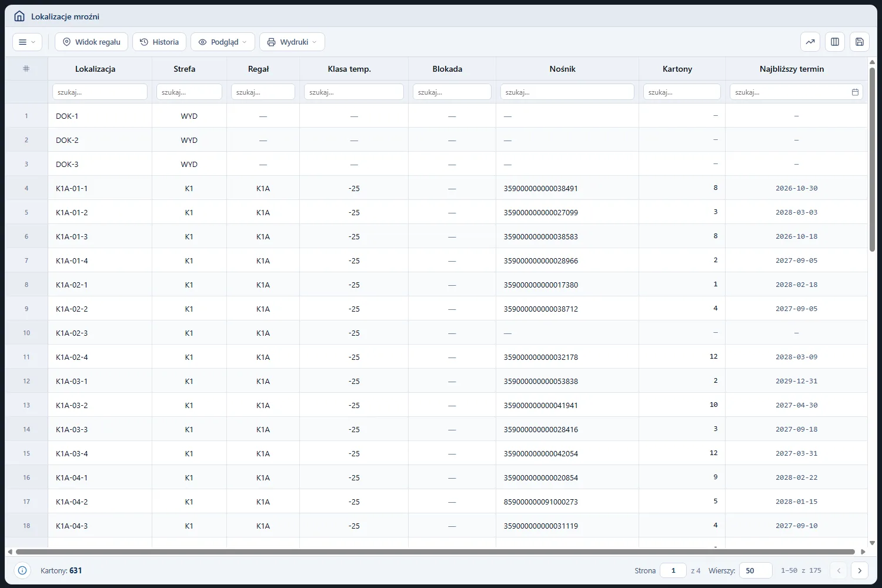Click the horizontal scrollbar thumb
882x588 pixels.
pos(435,552)
